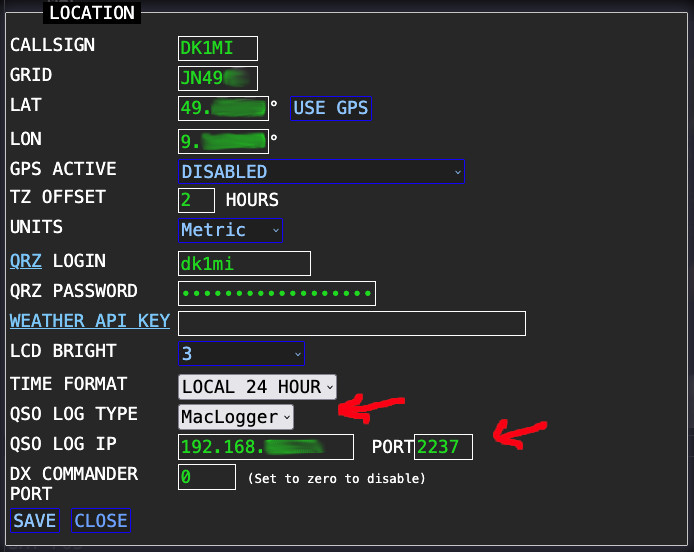Viewport: 694px width, 552px height.
Task: Open the UNITS dropdown set to Metric
Action: pos(230,230)
